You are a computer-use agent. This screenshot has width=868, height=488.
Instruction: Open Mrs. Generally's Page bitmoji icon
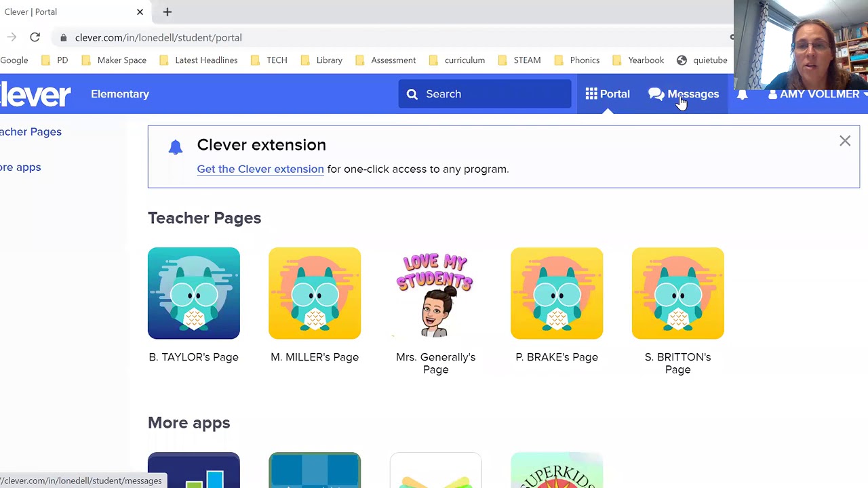pyautogui.click(x=435, y=293)
